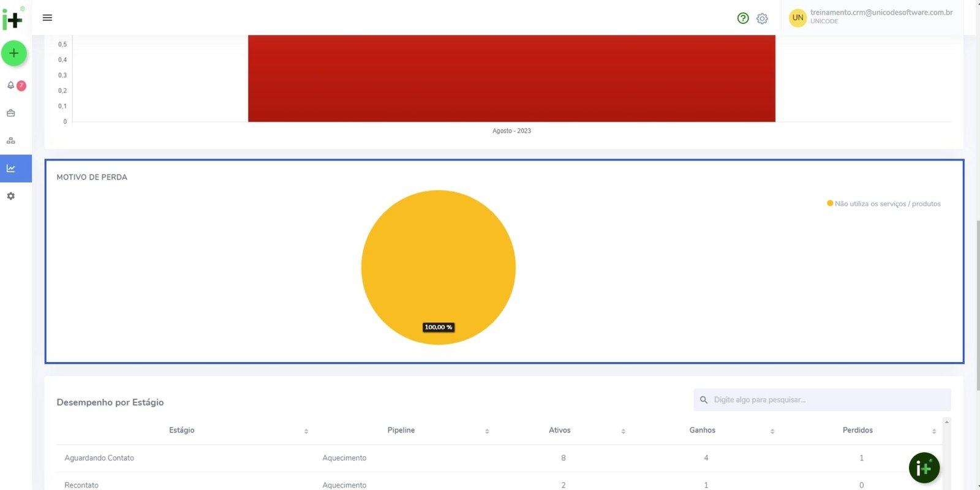Open the notifications bell icon
This screenshot has height=490, width=980.
coord(11,86)
